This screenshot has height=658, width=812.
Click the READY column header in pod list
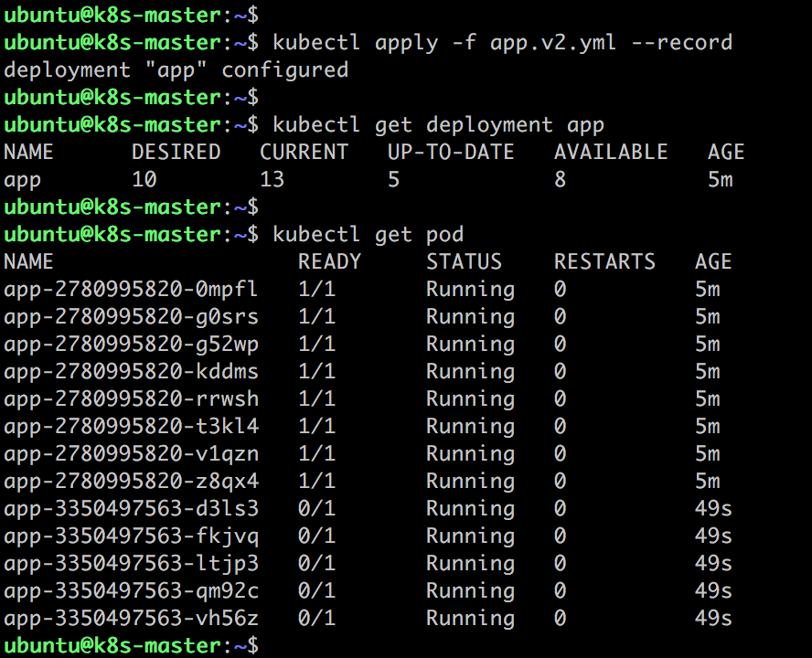[329, 262]
